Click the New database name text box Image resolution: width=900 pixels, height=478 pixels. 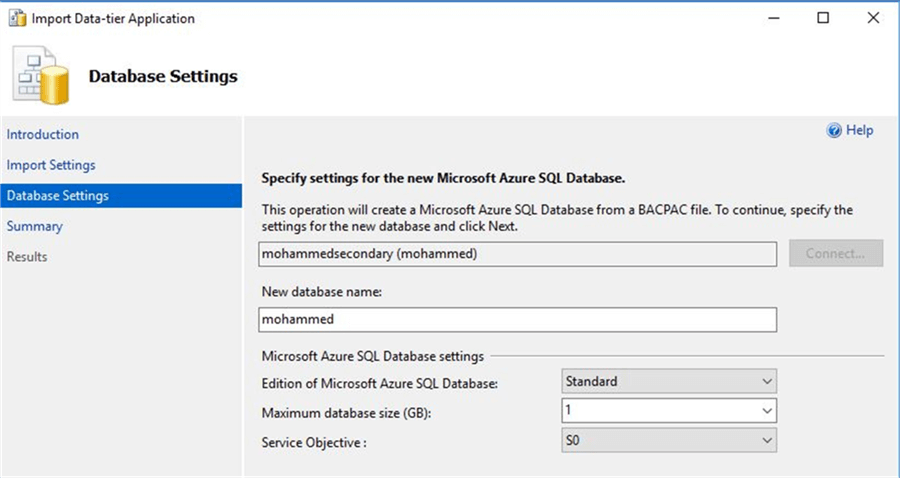[518, 319]
